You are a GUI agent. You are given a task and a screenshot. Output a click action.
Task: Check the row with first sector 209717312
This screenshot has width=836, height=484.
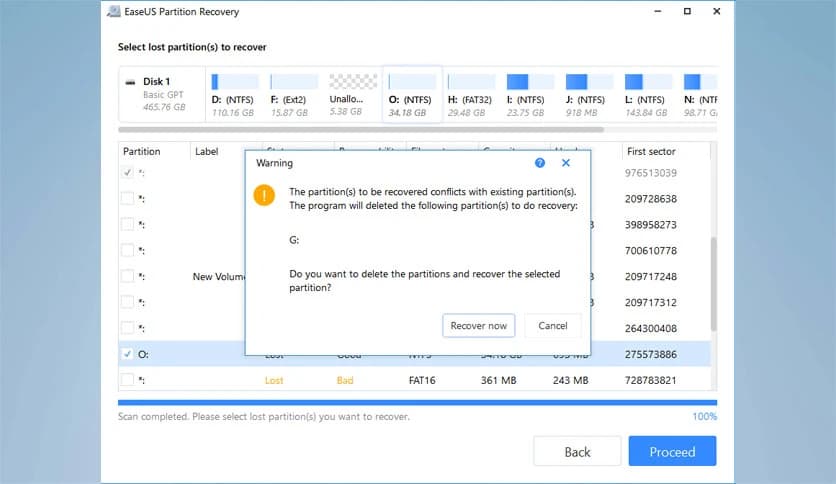pos(127,302)
